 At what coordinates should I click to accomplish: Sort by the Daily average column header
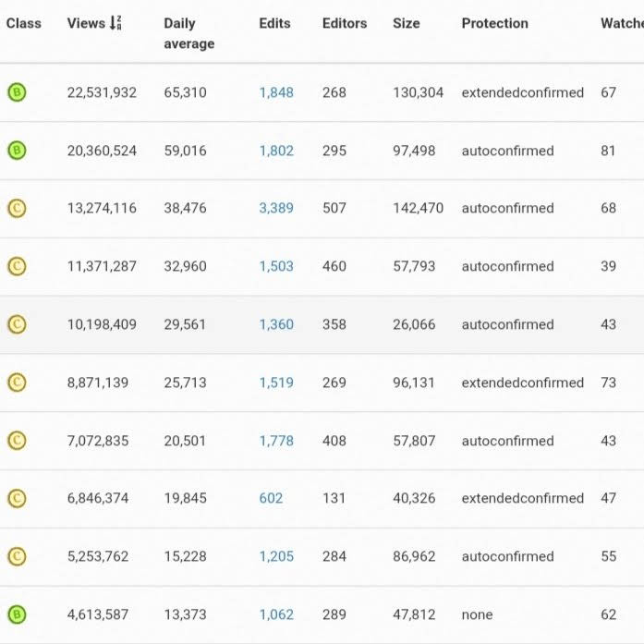pyautogui.click(x=188, y=33)
